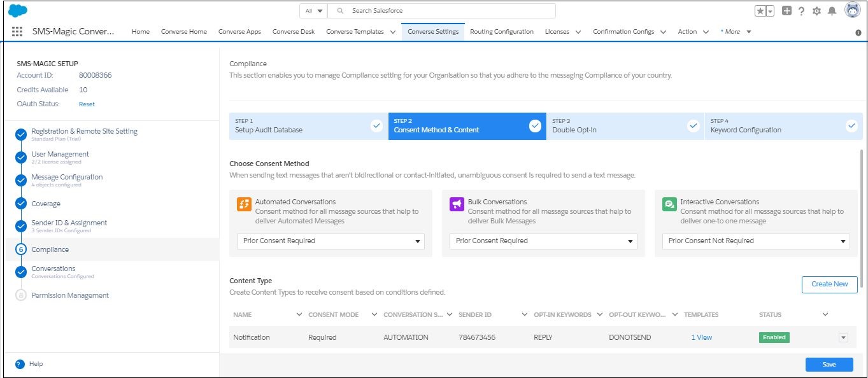Click the Favorites star icon
Screen dimensions: 868x378
pyautogui.click(x=760, y=11)
